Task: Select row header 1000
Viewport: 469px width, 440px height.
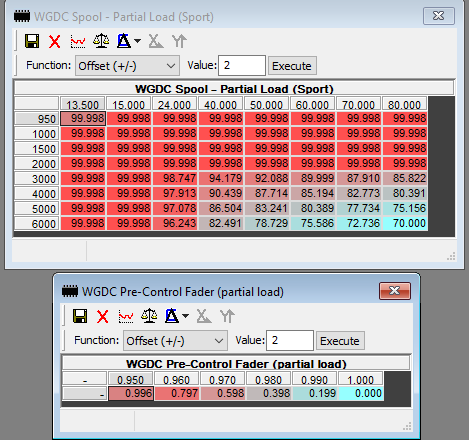Action: click(x=37, y=134)
